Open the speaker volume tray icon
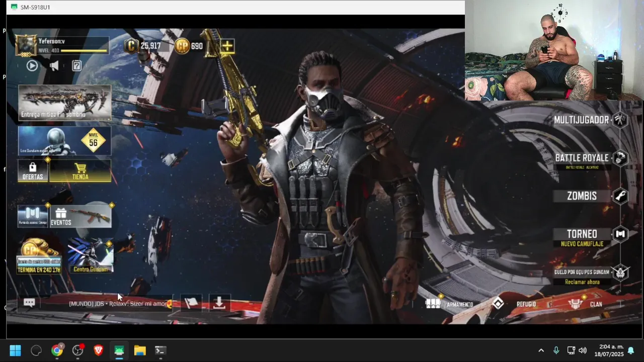Image resolution: width=644 pixels, height=362 pixels. pos(583,350)
